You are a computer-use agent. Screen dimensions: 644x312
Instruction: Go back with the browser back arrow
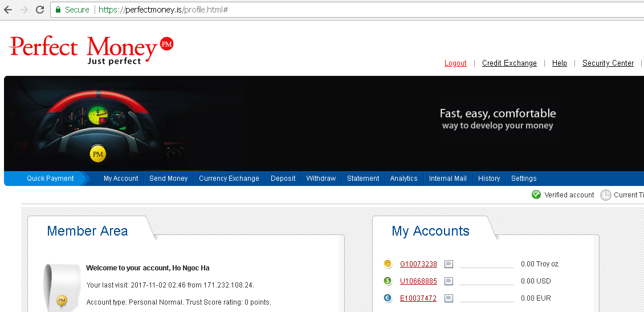click(x=8, y=10)
